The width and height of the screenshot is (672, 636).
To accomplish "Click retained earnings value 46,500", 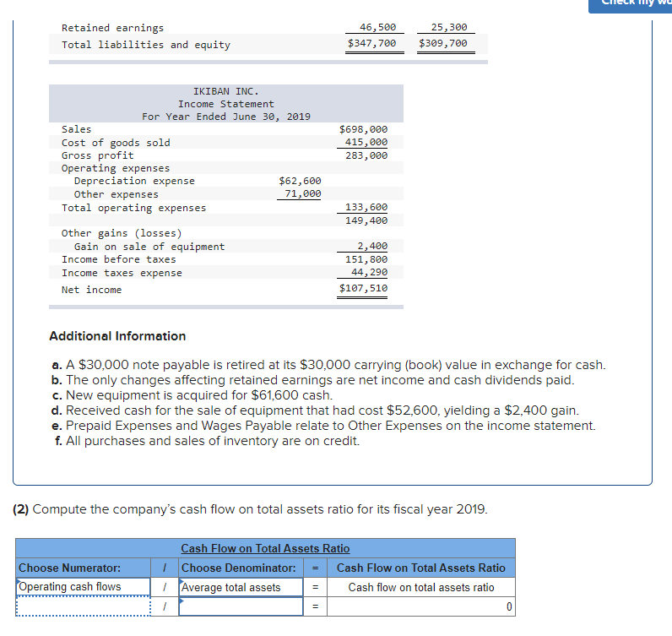I will [x=377, y=27].
